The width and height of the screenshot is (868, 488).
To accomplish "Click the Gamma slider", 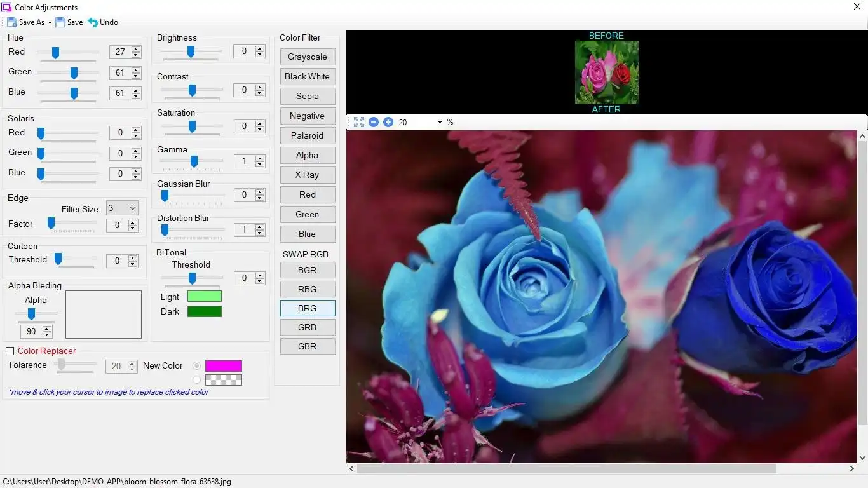I will click(191, 161).
